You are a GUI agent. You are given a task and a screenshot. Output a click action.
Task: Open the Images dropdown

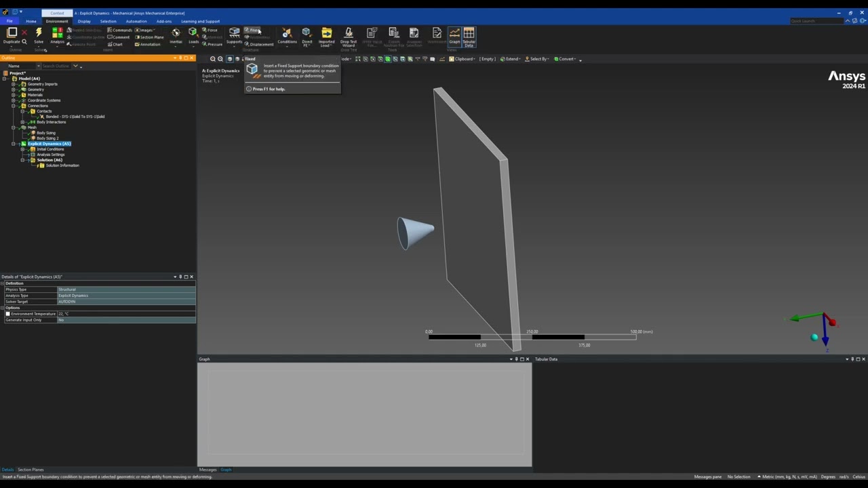(x=145, y=30)
